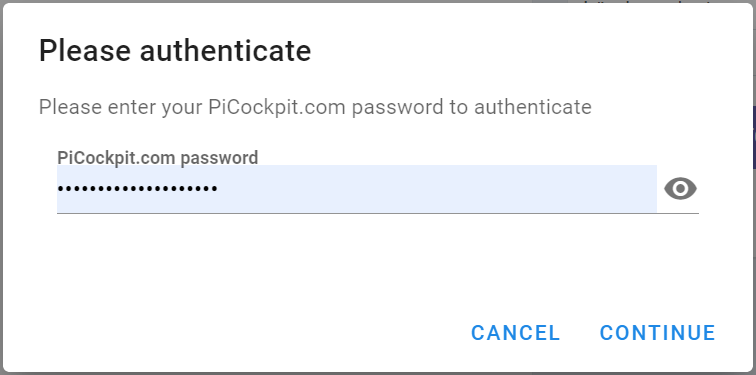Viewport: 756px width, 375px height.
Task: Confirm authentication with CONTINUE
Action: (657, 333)
